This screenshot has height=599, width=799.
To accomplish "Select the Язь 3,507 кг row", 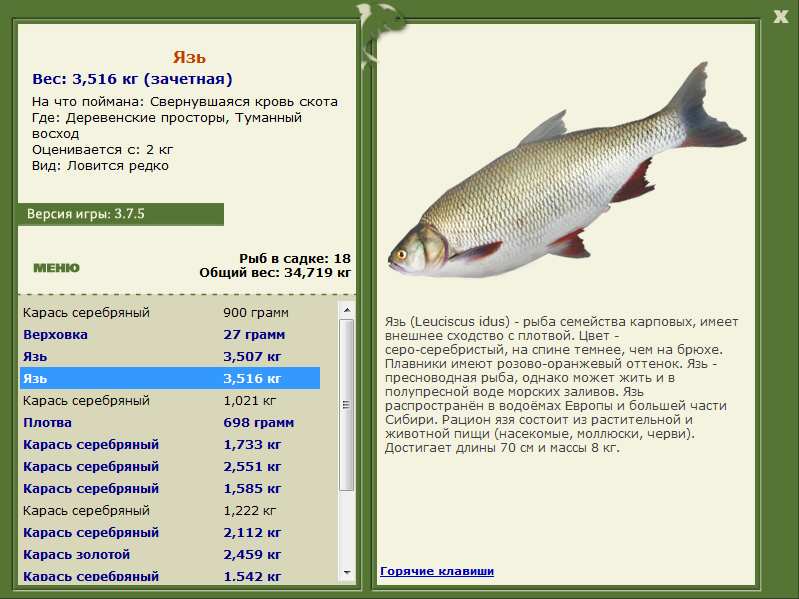I will [170, 357].
